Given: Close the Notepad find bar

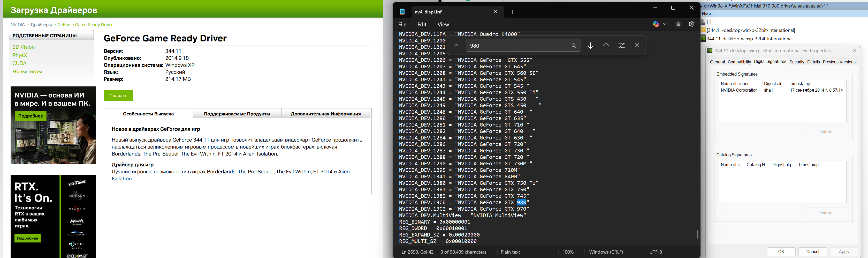Looking at the screenshot, I should tap(637, 46).
